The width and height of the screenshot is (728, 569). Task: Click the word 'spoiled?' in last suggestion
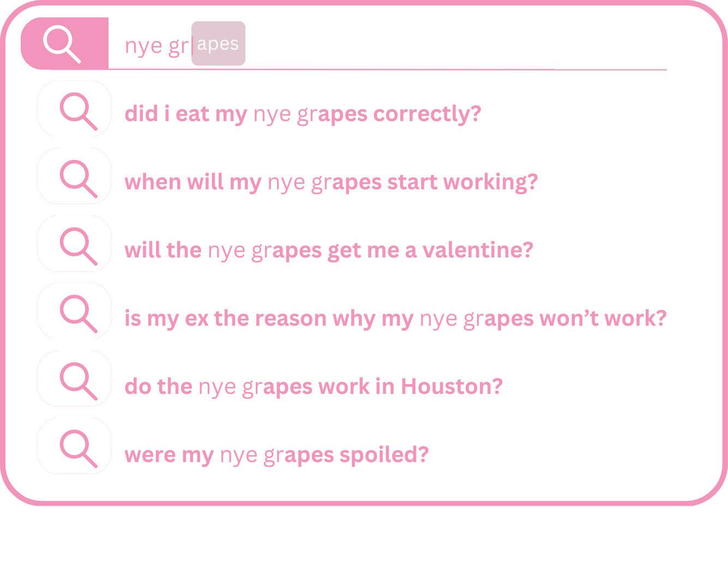384,454
